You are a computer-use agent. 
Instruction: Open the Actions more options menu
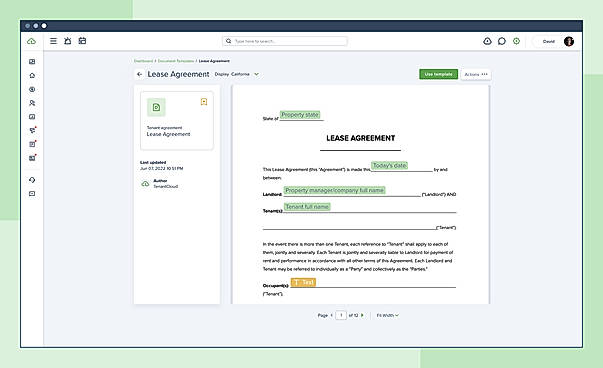click(476, 74)
